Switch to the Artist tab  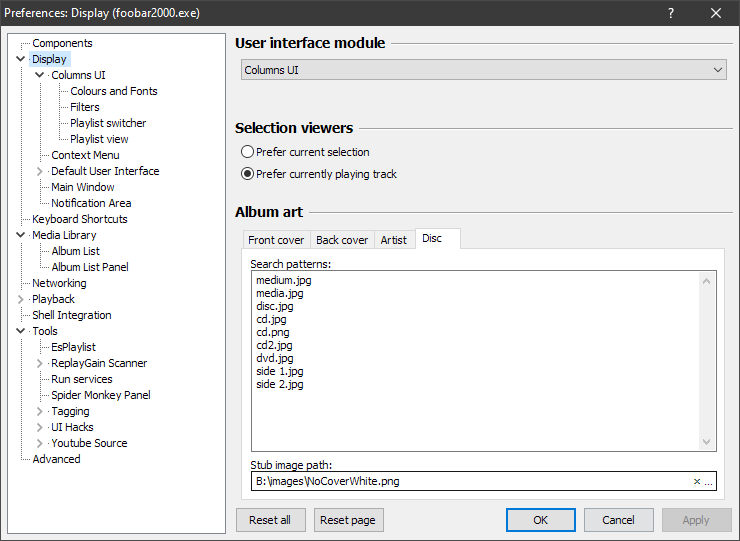pyautogui.click(x=393, y=240)
